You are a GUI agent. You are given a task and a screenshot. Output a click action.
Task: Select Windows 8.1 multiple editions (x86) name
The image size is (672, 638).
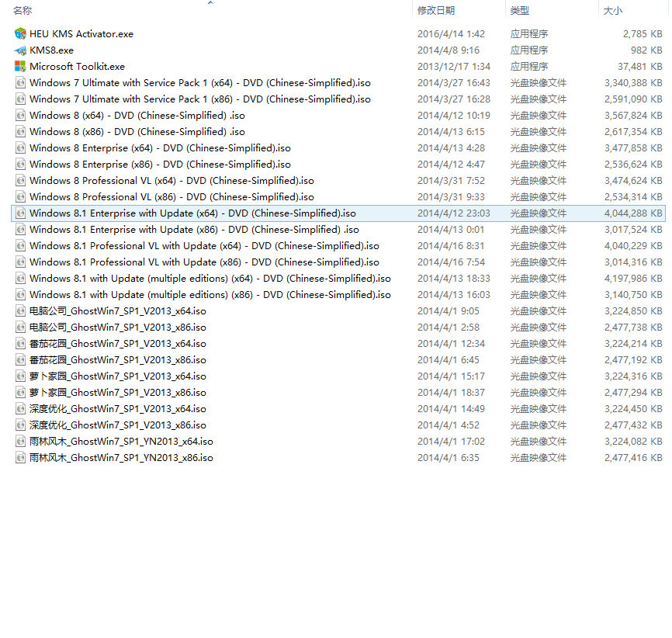pyautogui.click(x=210, y=295)
